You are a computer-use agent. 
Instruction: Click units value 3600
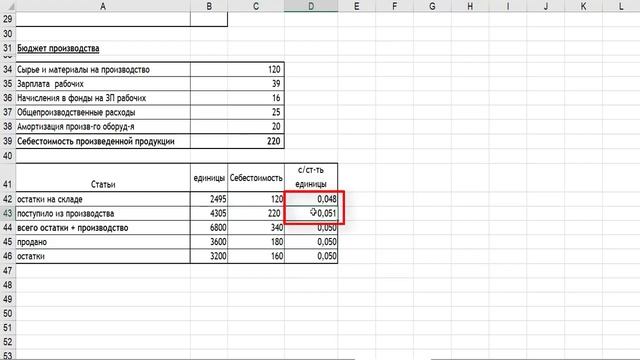pos(209,242)
